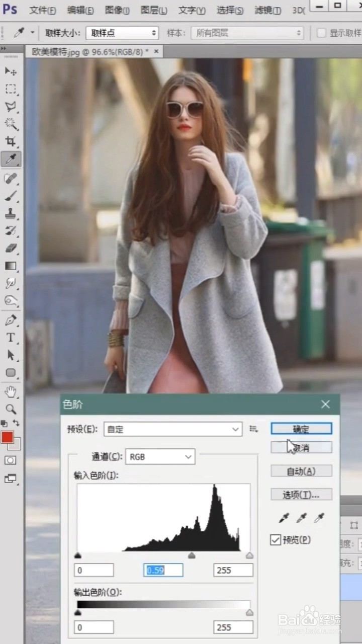Expand the eyedropper tool preset picker arrow
362x644 pixels.
(x=33, y=33)
